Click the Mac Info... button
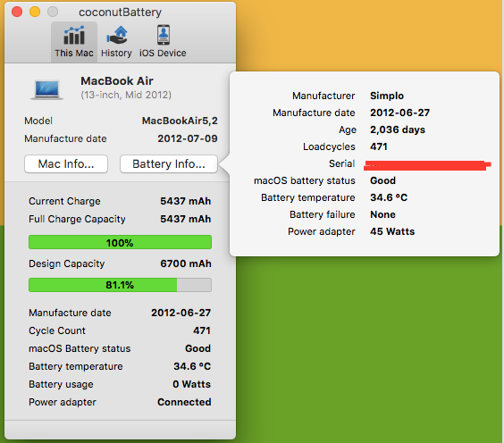Image resolution: width=504 pixels, height=443 pixels. (x=66, y=163)
